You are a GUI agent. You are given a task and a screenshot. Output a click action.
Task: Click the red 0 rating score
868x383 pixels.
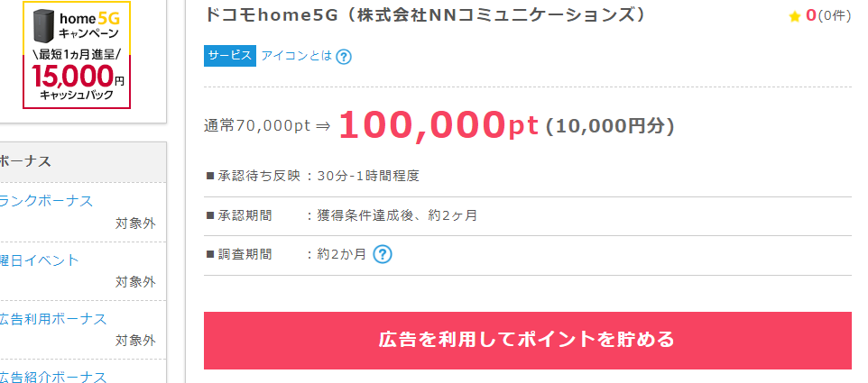[x=811, y=15]
